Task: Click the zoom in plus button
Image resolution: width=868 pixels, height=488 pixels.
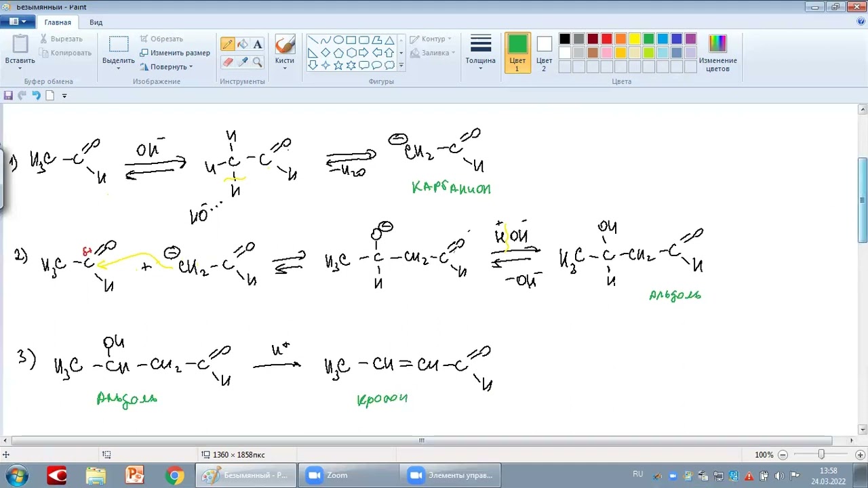Action: (x=860, y=455)
